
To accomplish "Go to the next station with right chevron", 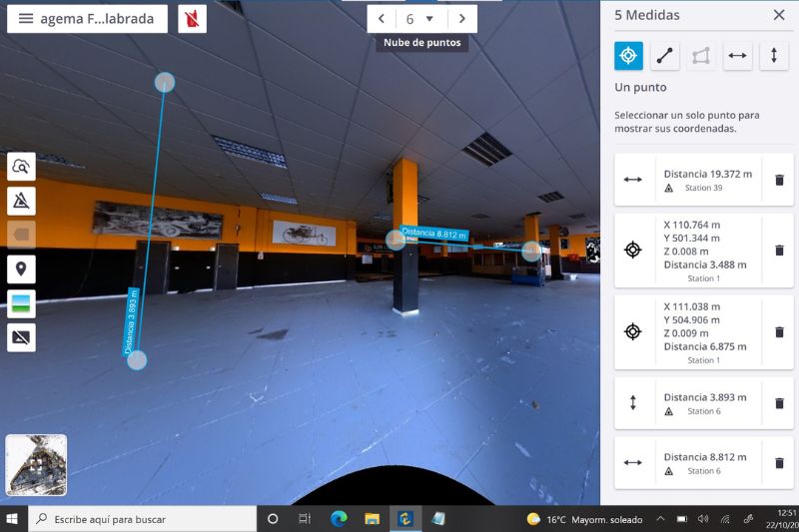I will tap(460, 19).
